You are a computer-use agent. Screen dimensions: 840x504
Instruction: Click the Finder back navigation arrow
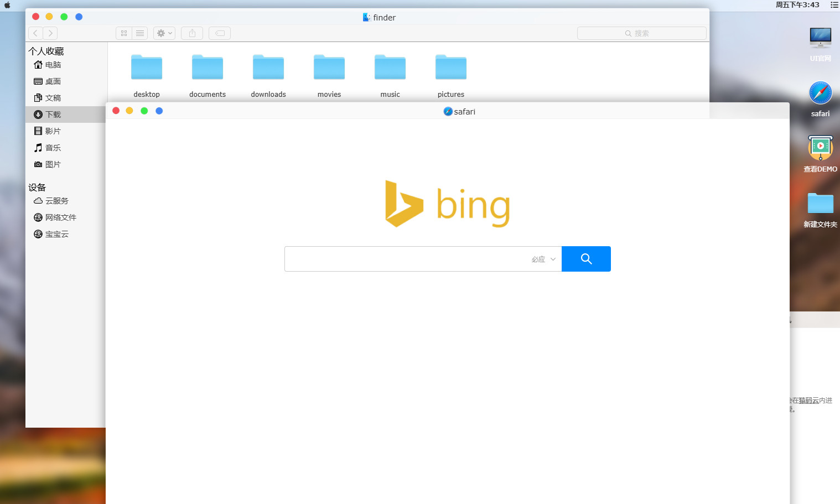point(35,33)
